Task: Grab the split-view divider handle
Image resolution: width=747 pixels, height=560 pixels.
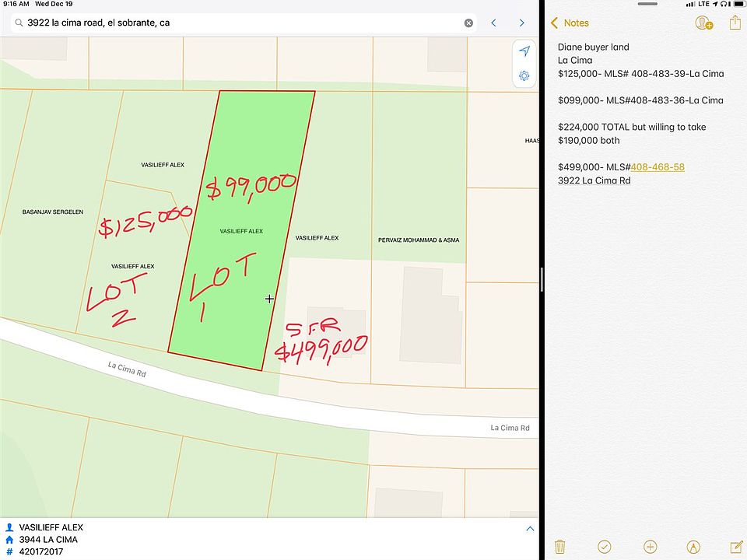Action: click(x=541, y=279)
